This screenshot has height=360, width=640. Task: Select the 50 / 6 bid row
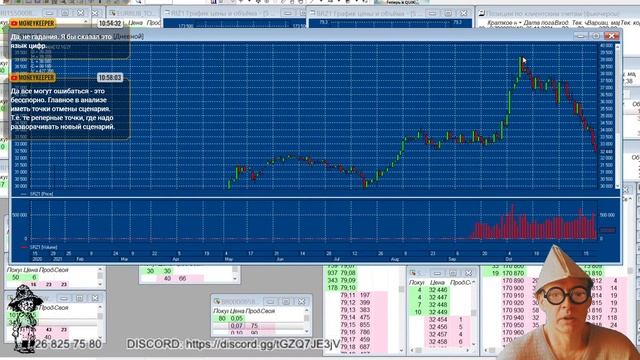click(24, 277)
